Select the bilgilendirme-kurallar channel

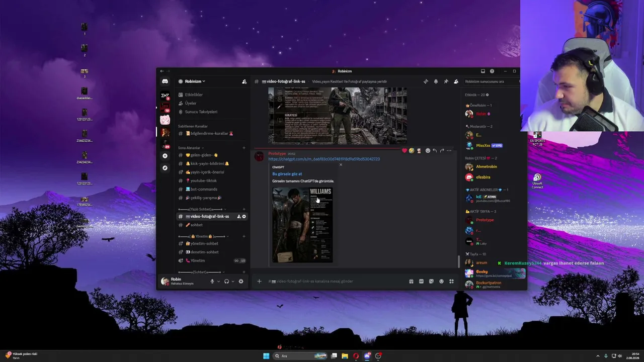(212, 134)
